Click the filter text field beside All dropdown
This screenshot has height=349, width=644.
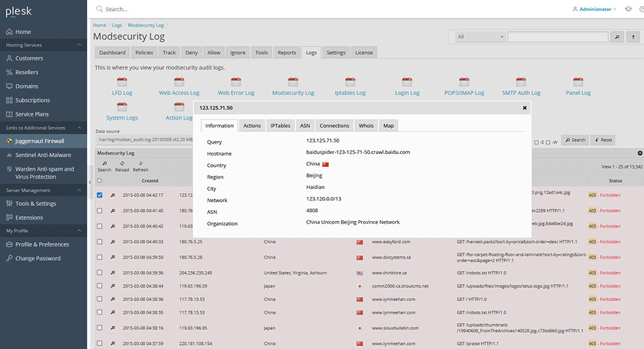pos(558,37)
